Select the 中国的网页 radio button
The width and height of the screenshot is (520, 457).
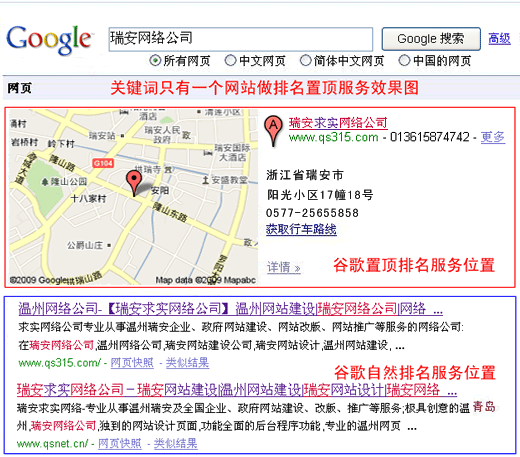(x=404, y=61)
